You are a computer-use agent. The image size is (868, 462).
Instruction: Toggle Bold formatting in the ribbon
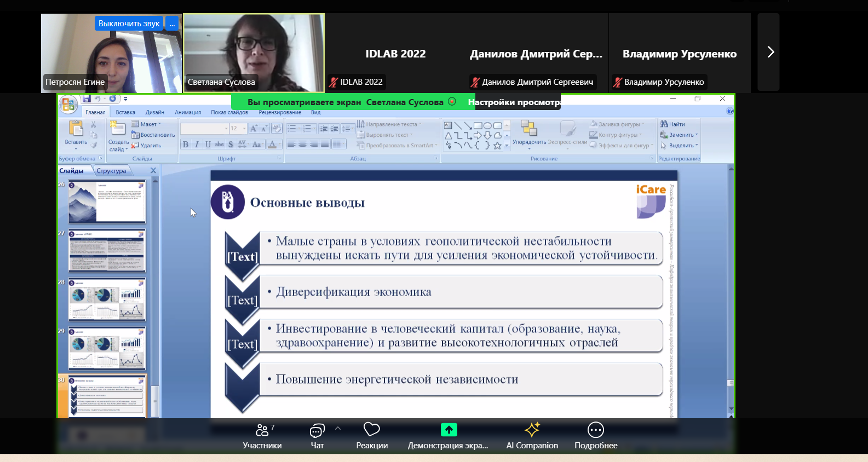tap(186, 145)
